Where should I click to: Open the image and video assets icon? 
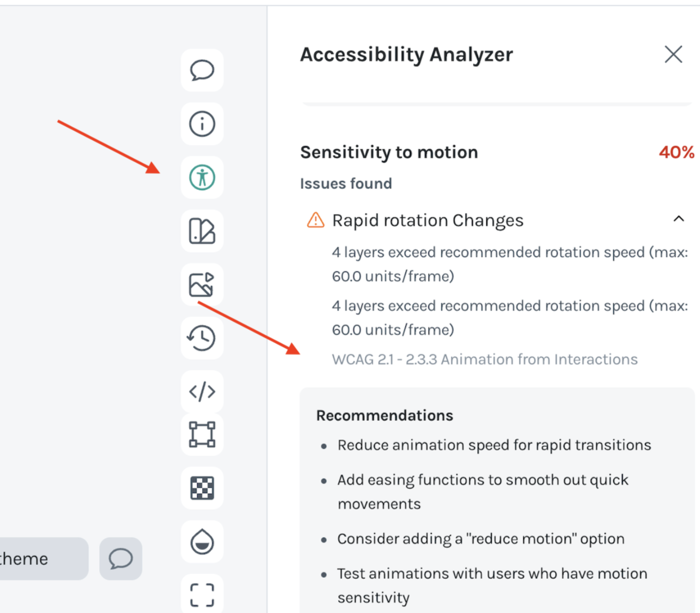(202, 284)
